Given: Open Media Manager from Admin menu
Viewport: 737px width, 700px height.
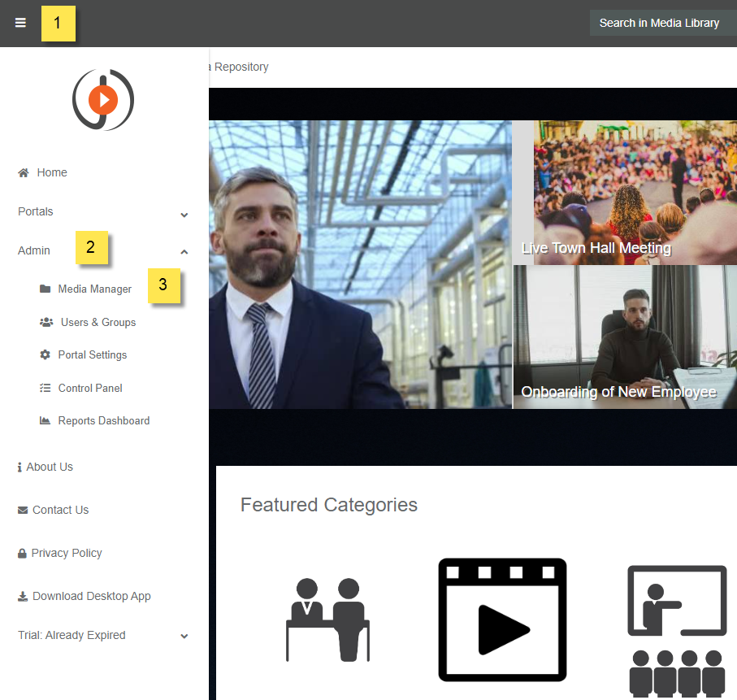Looking at the screenshot, I should pyautogui.click(x=94, y=289).
